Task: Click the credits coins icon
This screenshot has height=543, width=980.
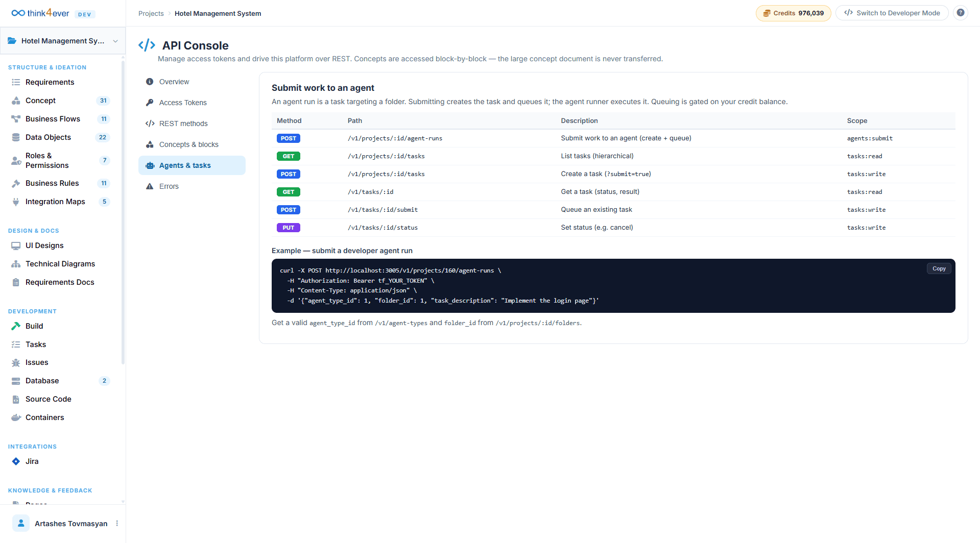Action: click(767, 13)
